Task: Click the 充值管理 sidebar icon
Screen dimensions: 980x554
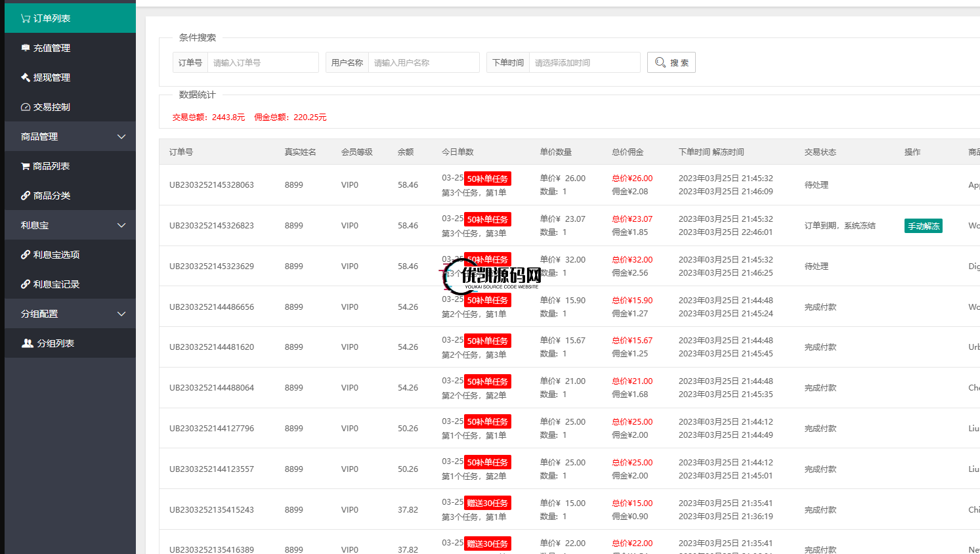Action: pos(26,48)
